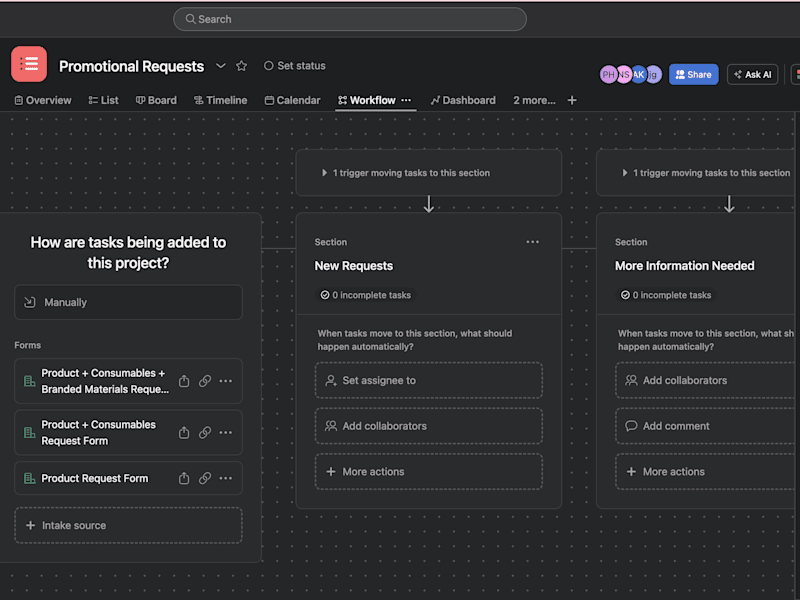Open the project title dropdown chevron
Image resolution: width=800 pixels, height=600 pixels.
221,66
